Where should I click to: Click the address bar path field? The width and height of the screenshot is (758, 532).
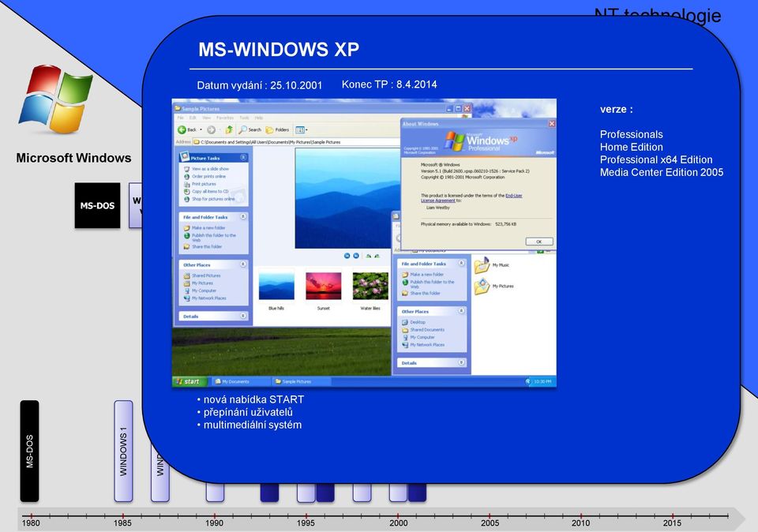[297, 142]
